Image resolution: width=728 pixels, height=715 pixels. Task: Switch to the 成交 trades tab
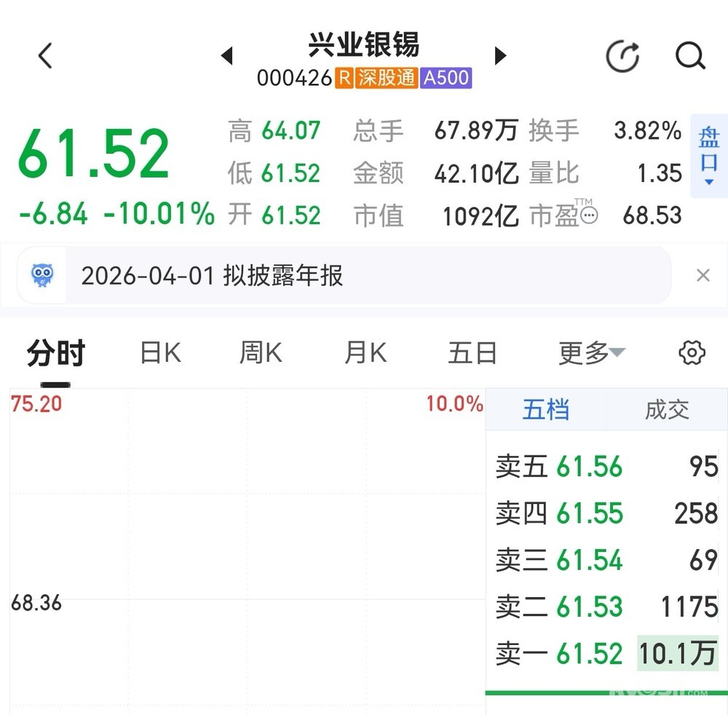[x=666, y=409]
